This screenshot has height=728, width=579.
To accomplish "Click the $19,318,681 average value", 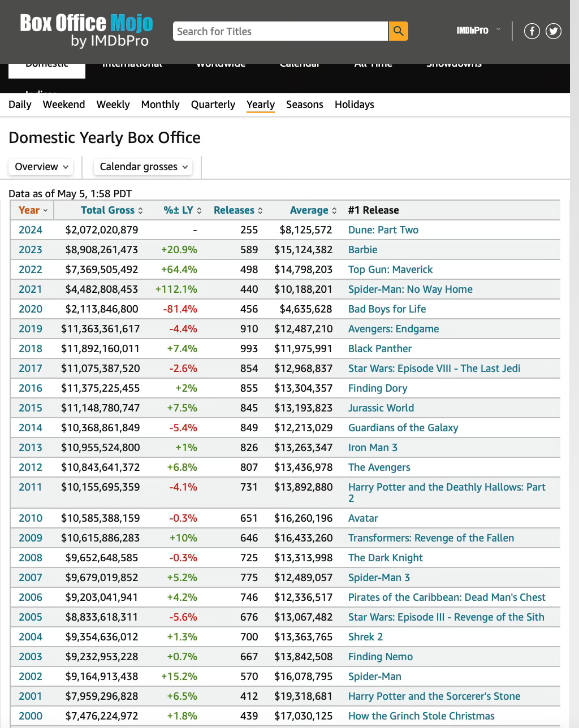I will (x=304, y=696).
